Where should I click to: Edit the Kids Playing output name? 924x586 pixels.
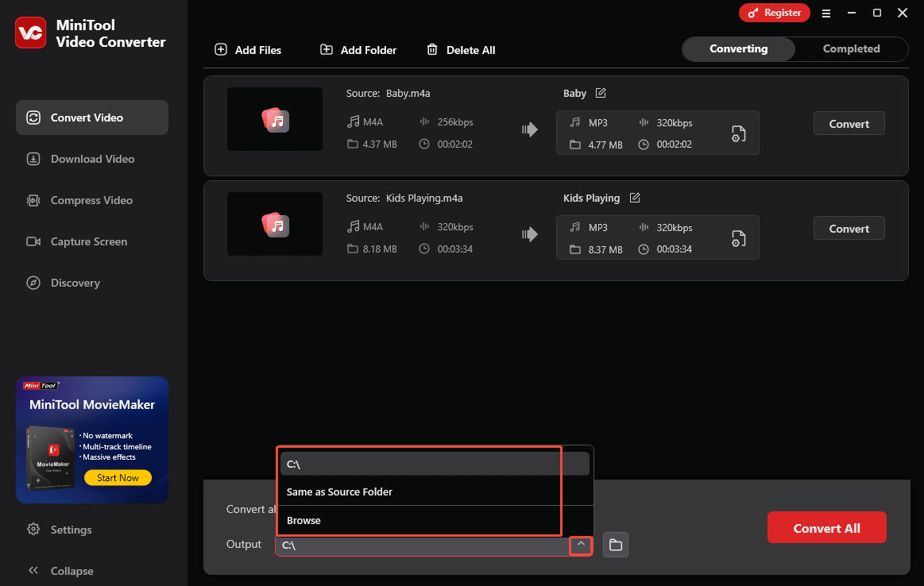pos(635,198)
